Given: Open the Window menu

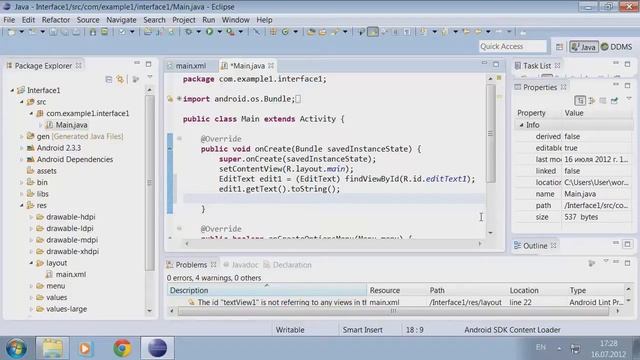Looking at the screenshot, I should (236, 20).
